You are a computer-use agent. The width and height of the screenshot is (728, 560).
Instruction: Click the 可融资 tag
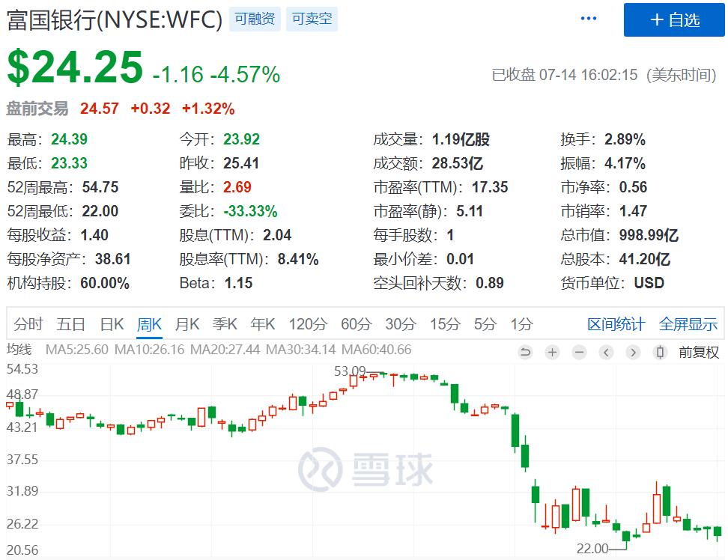tap(255, 19)
